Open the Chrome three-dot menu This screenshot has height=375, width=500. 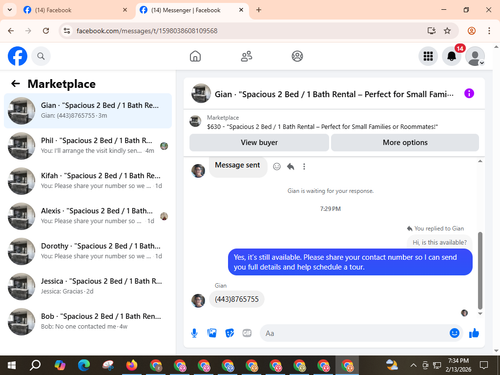coord(489,31)
